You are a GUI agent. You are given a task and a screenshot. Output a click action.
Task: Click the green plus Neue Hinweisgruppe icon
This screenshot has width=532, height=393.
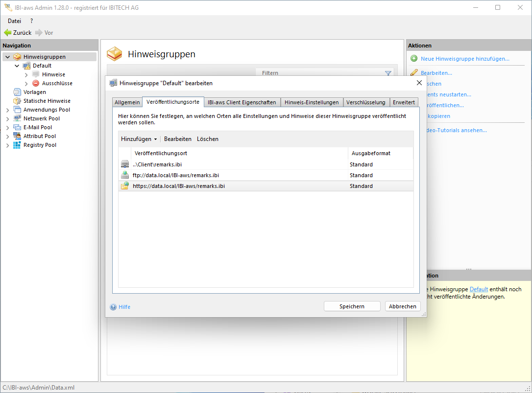[414, 59]
